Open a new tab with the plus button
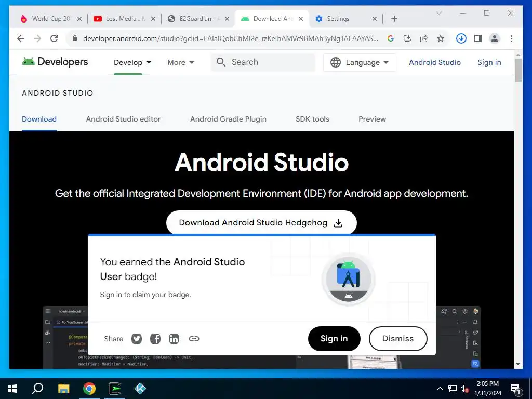 [x=394, y=19]
